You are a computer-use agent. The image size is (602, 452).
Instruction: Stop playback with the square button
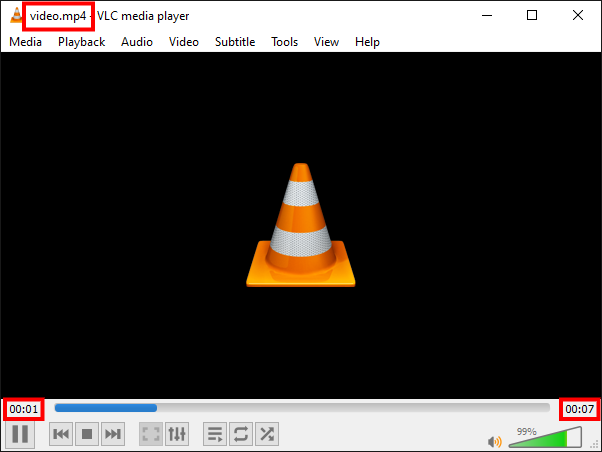pos(87,434)
